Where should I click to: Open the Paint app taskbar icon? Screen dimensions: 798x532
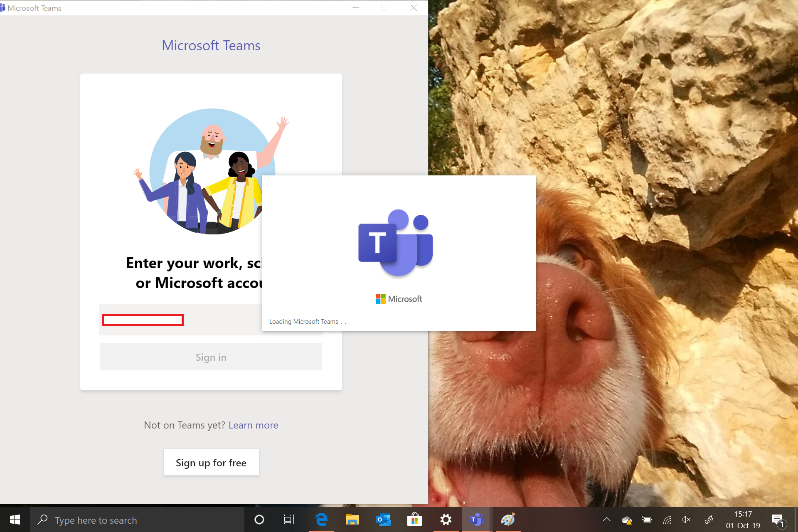pos(508,520)
